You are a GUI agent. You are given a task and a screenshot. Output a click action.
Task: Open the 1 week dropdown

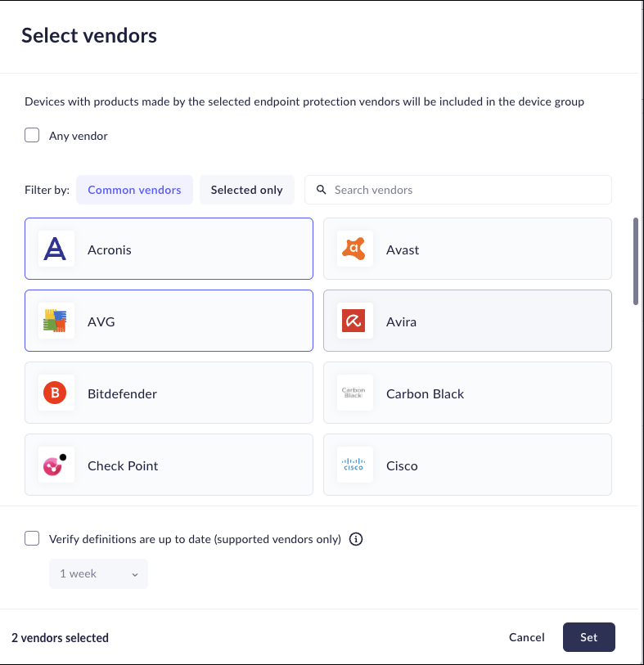[x=98, y=574]
